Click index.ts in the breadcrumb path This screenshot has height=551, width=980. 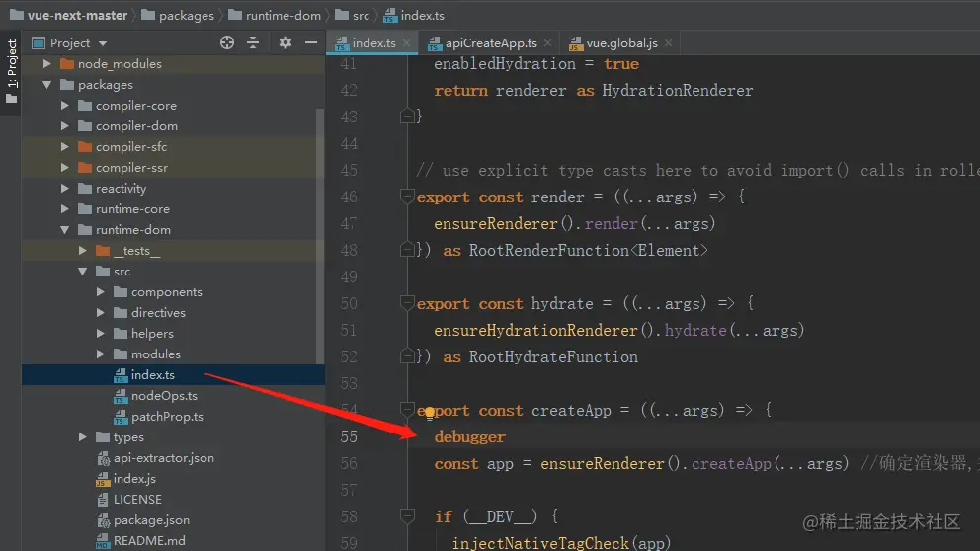point(422,15)
